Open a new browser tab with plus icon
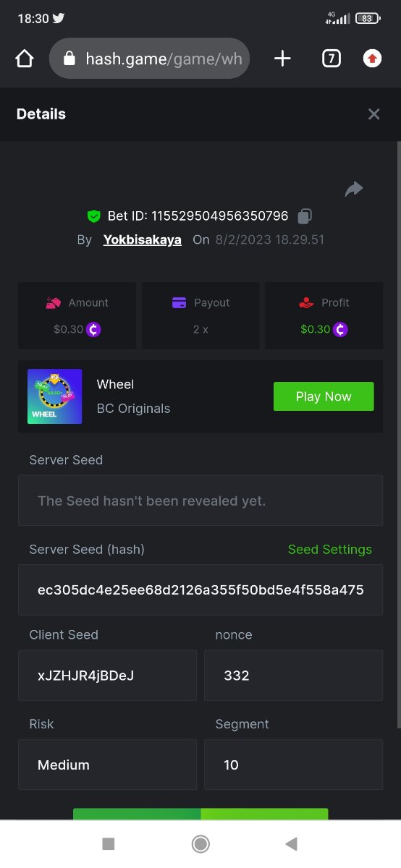This screenshot has width=401, height=868. (x=282, y=59)
